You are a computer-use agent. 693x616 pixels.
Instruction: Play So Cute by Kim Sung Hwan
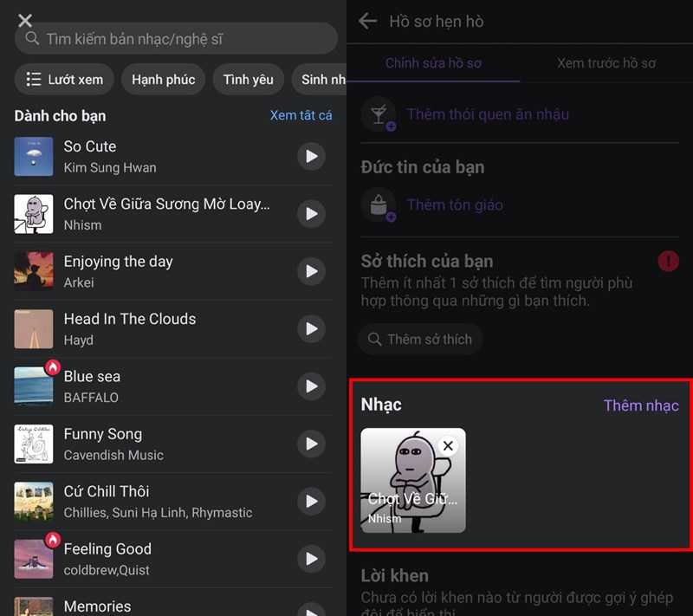pos(311,156)
